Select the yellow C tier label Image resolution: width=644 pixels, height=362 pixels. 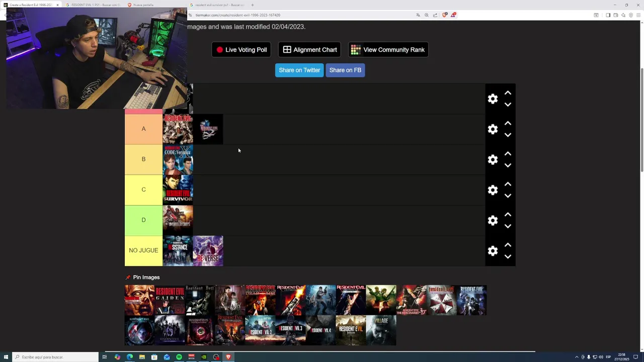143,190
